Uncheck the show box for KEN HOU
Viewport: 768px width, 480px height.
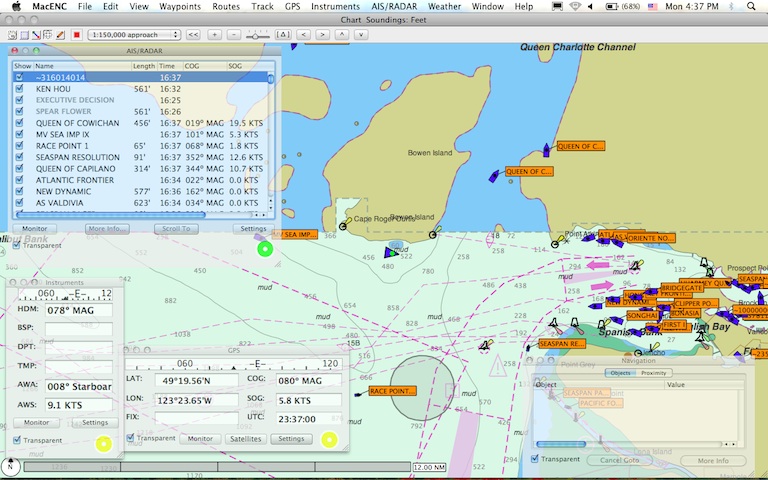click(x=20, y=88)
